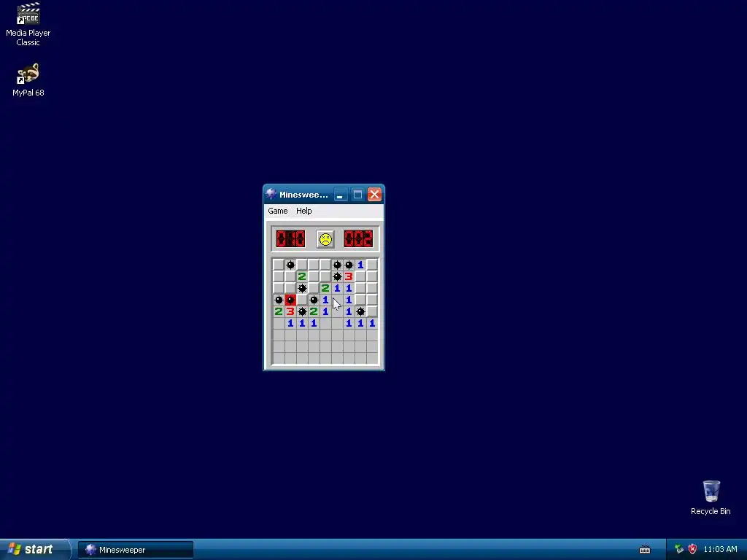
Task: Click the covered tile right of the exploded mine
Action: coord(302,300)
